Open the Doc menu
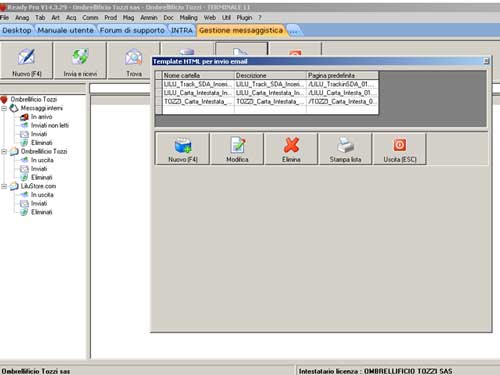Viewport: 500px width, 375px height. 168,17
